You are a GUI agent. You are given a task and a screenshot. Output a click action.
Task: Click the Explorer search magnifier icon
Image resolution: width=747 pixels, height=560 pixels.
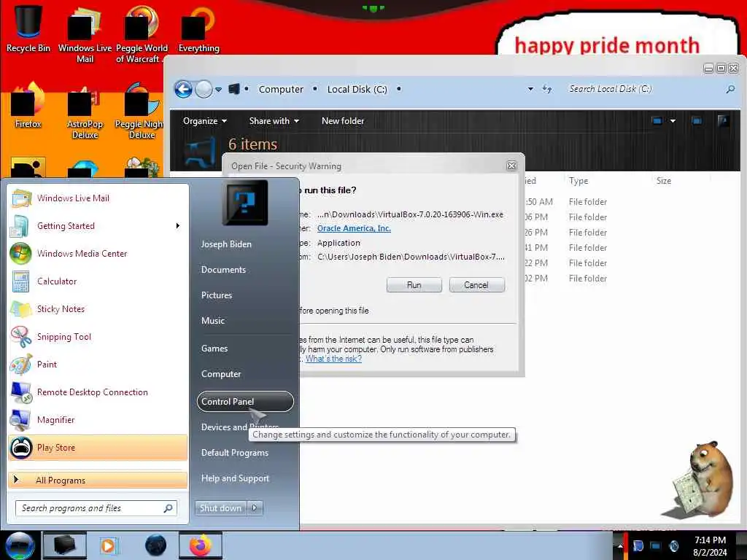click(x=729, y=89)
